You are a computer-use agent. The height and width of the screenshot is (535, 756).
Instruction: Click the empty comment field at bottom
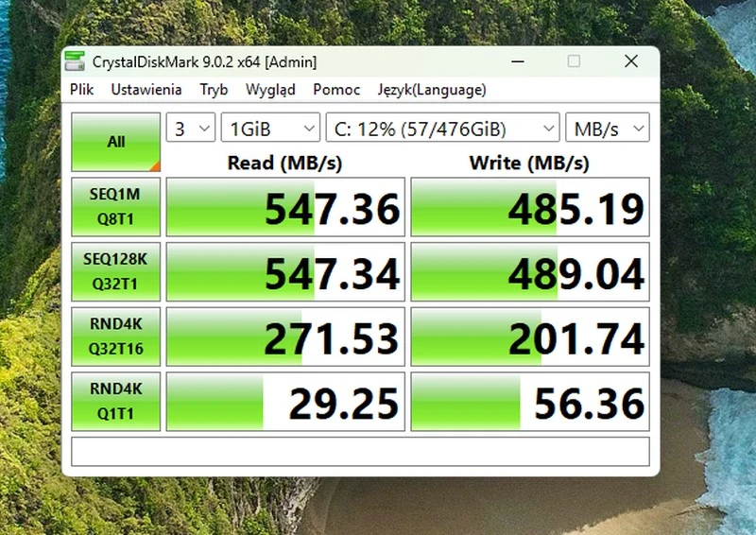(360, 451)
